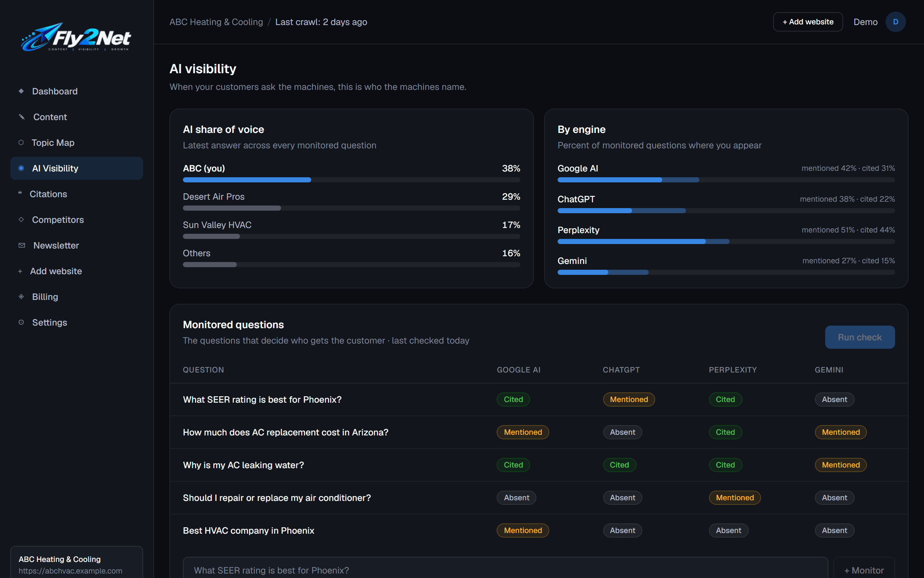Click the Dashboard diamond icon
Screen dimensions: 924x578
coord(21,91)
